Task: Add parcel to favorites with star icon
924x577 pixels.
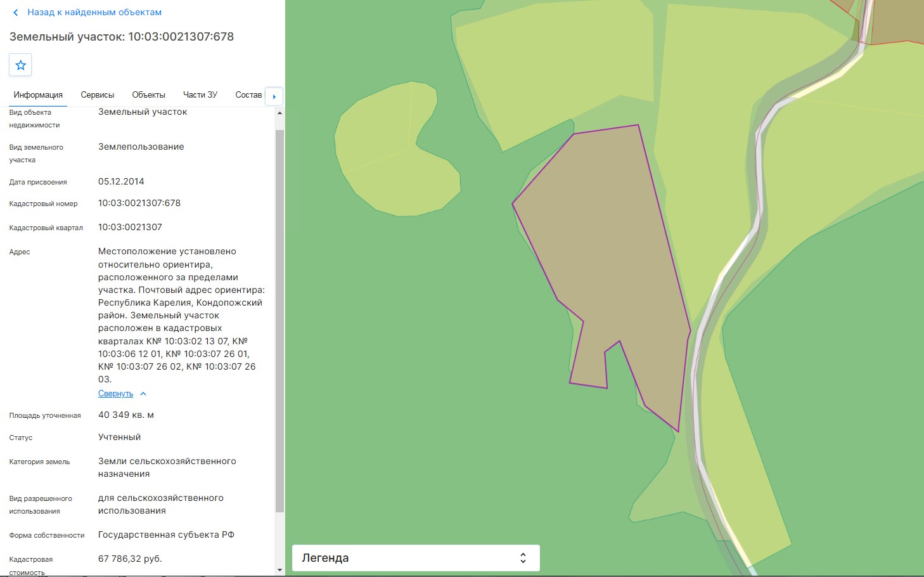Action: coord(20,65)
